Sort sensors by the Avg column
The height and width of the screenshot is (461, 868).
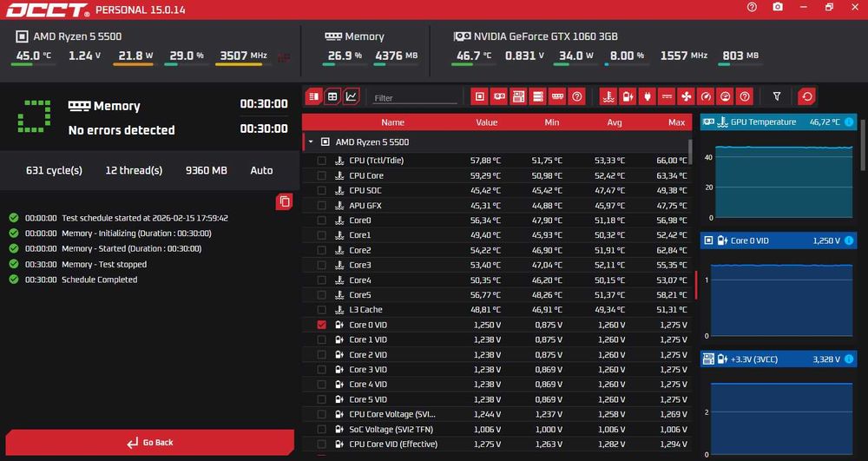[x=615, y=122]
